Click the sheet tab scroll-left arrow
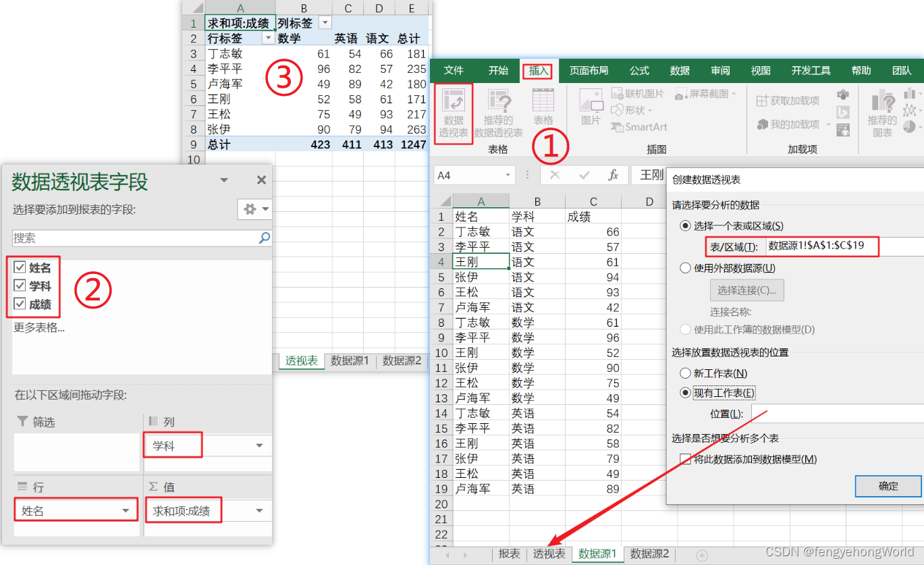 (x=447, y=555)
